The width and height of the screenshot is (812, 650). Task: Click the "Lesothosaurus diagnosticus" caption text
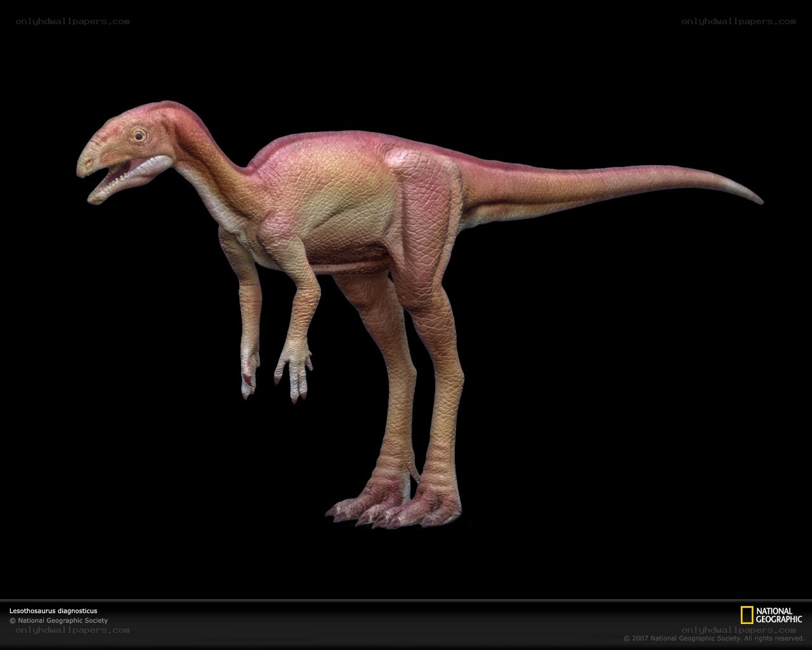tap(53, 611)
